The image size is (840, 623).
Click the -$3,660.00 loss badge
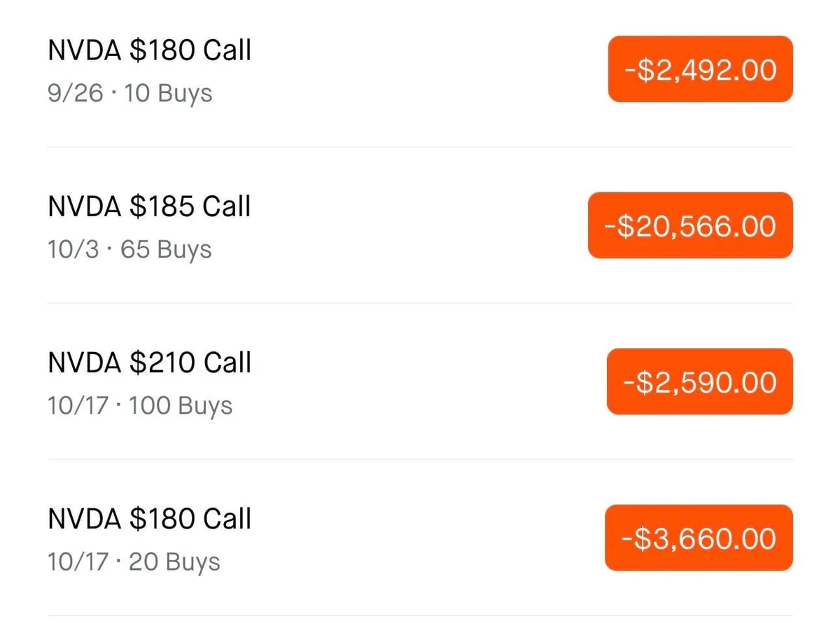pos(698,538)
